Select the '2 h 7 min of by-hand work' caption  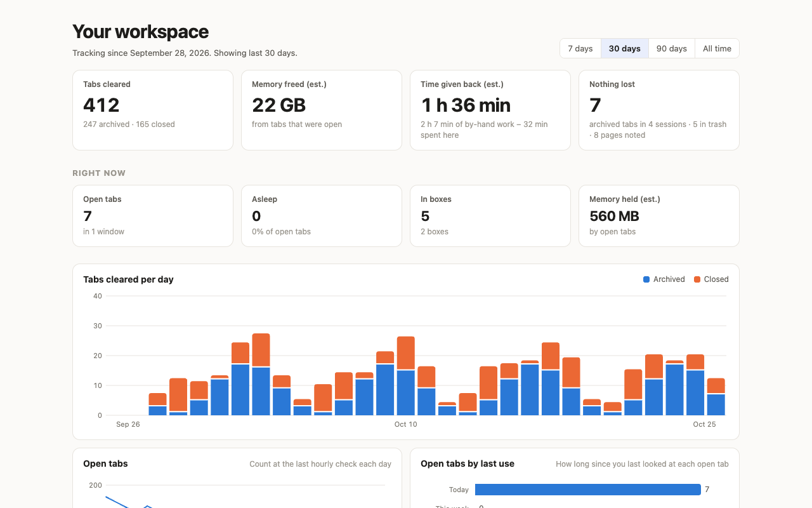coord(484,130)
